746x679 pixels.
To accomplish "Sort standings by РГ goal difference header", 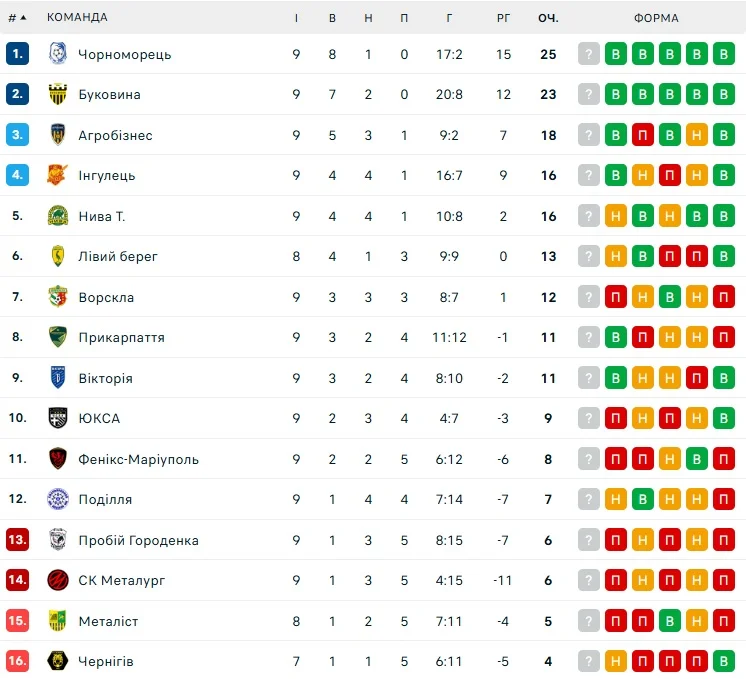I will coord(503,18).
